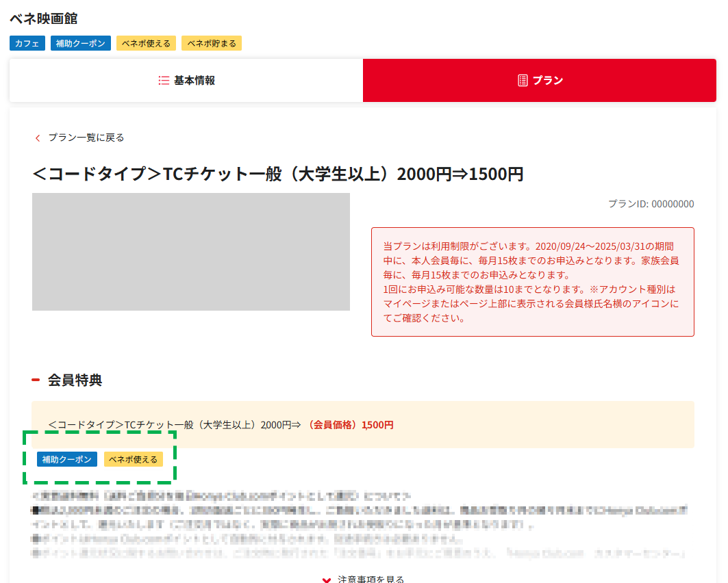Toggle the blue 補助クーポン badge at page top
728x583 pixels.
pos(80,43)
